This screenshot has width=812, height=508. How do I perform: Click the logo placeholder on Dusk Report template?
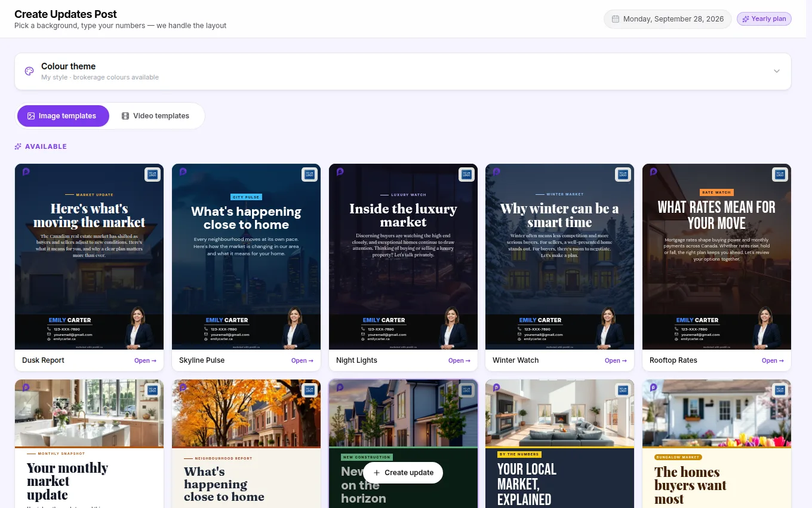[x=152, y=175]
